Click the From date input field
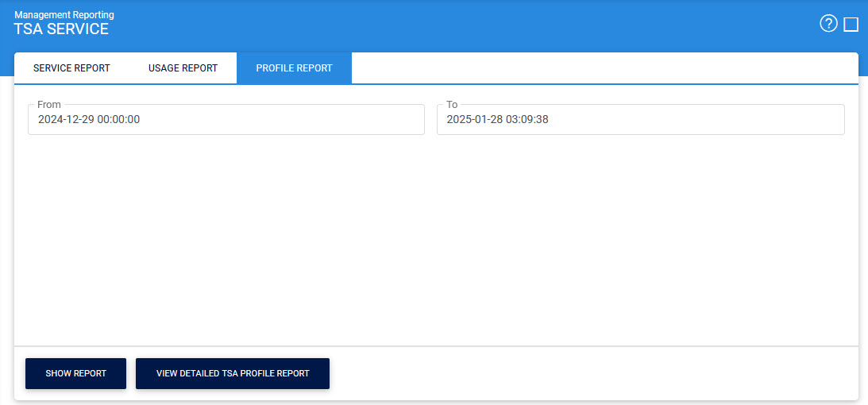The height and width of the screenshot is (405, 868). 226,120
